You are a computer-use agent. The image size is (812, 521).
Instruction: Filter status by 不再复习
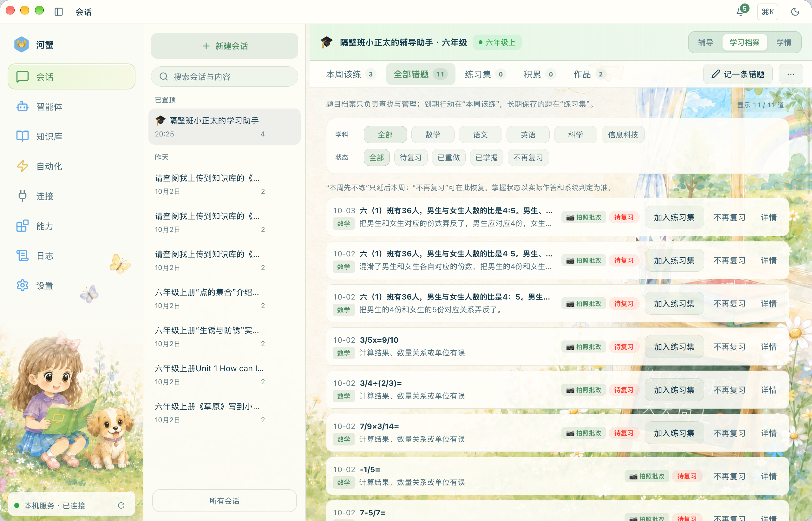tap(528, 157)
